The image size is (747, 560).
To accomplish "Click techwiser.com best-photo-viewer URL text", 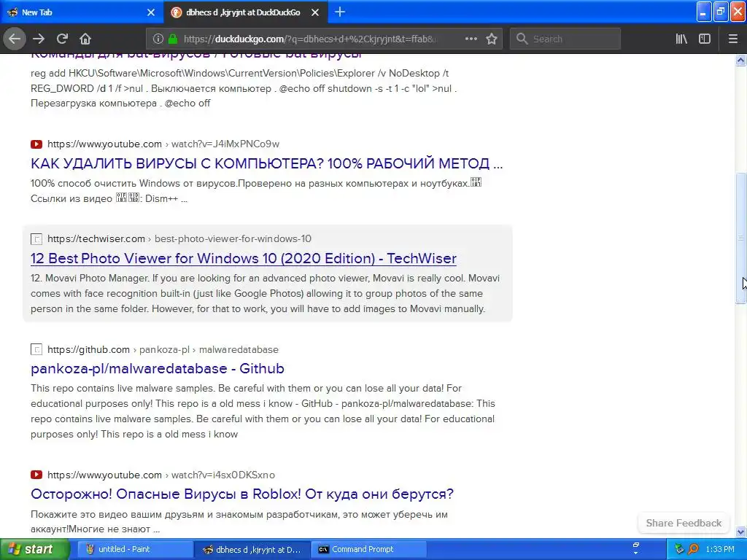I will coord(179,238).
